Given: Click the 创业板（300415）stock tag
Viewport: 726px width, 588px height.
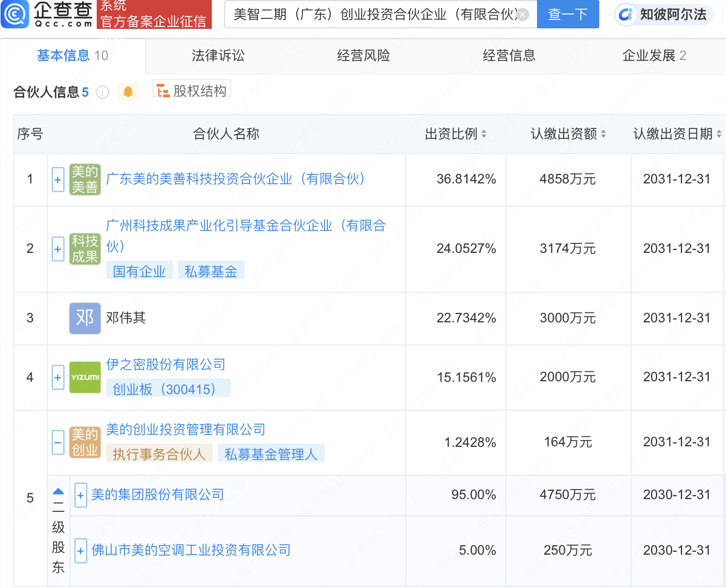Looking at the screenshot, I should click(168, 389).
